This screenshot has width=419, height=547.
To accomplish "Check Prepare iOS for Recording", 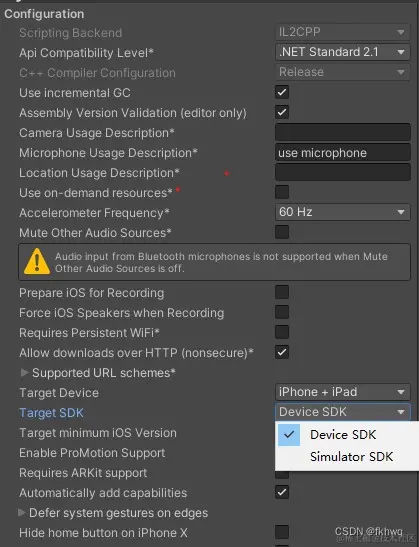I will pos(282,292).
